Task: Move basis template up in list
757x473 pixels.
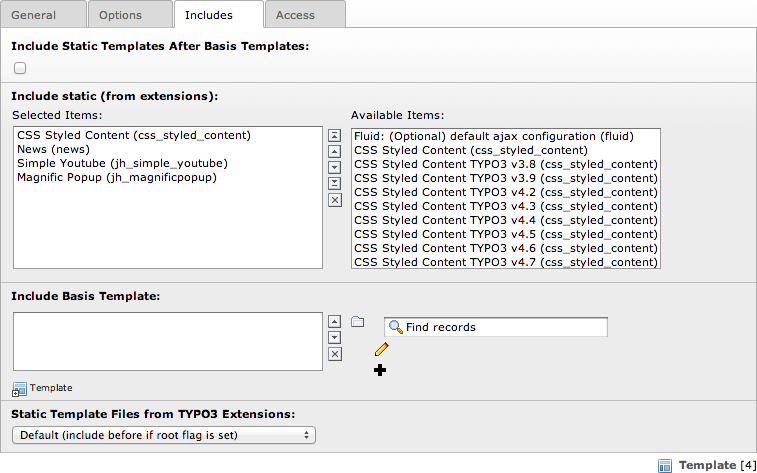Action: (x=335, y=321)
